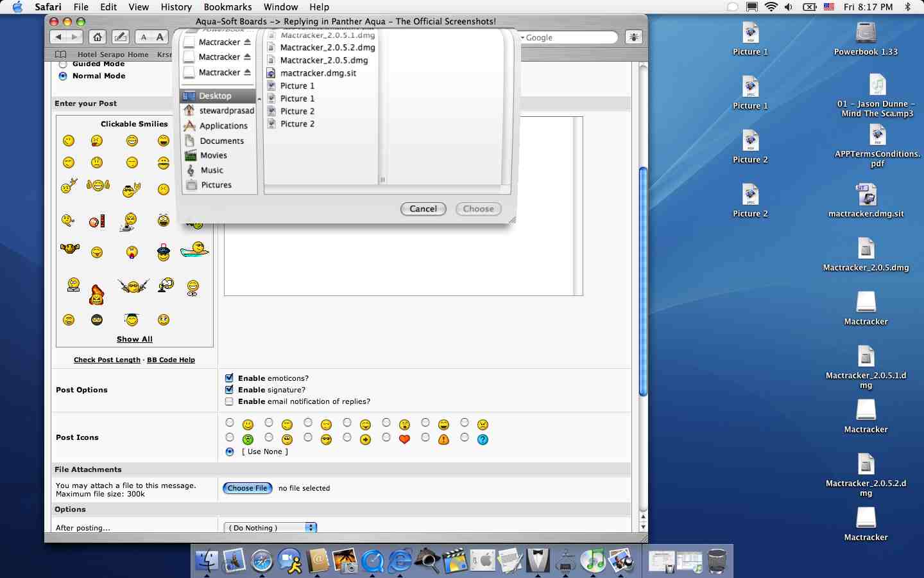Open the Trash in the Dock
Image resolution: width=924 pixels, height=578 pixels.
(x=717, y=561)
